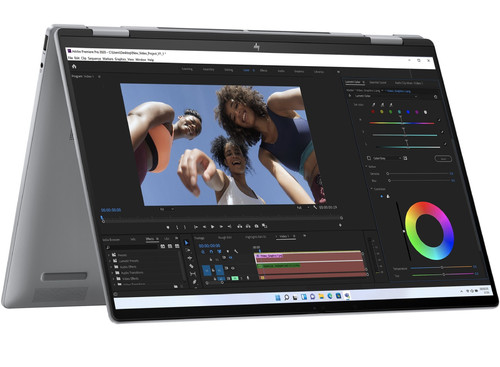Play the video in the Program monitor
Viewport: 500px width, 367px height.
point(212,227)
